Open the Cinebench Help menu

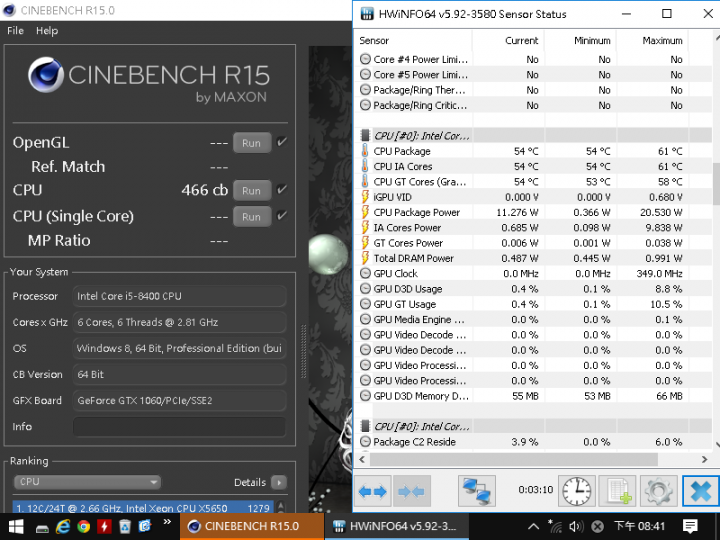point(47,31)
